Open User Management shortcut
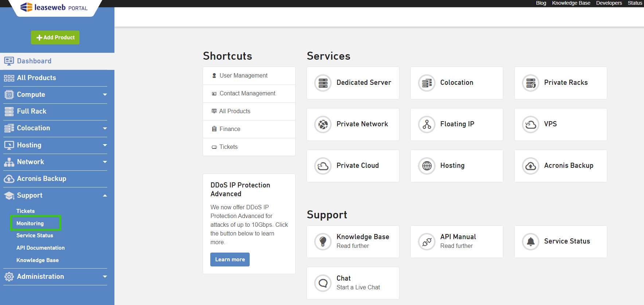Viewport: 644px width, 305px height. [249, 76]
